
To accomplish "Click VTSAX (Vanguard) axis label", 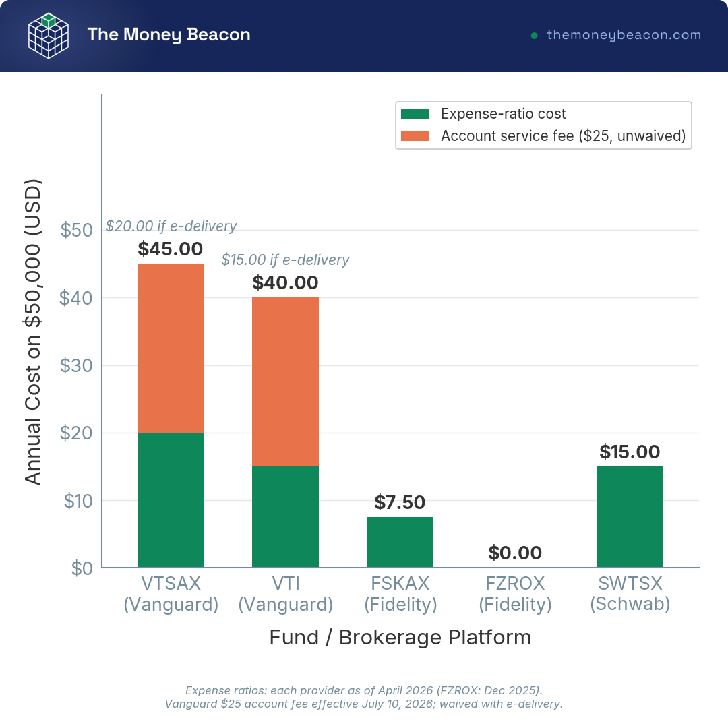I will pyautogui.click(x=171, y=594).
